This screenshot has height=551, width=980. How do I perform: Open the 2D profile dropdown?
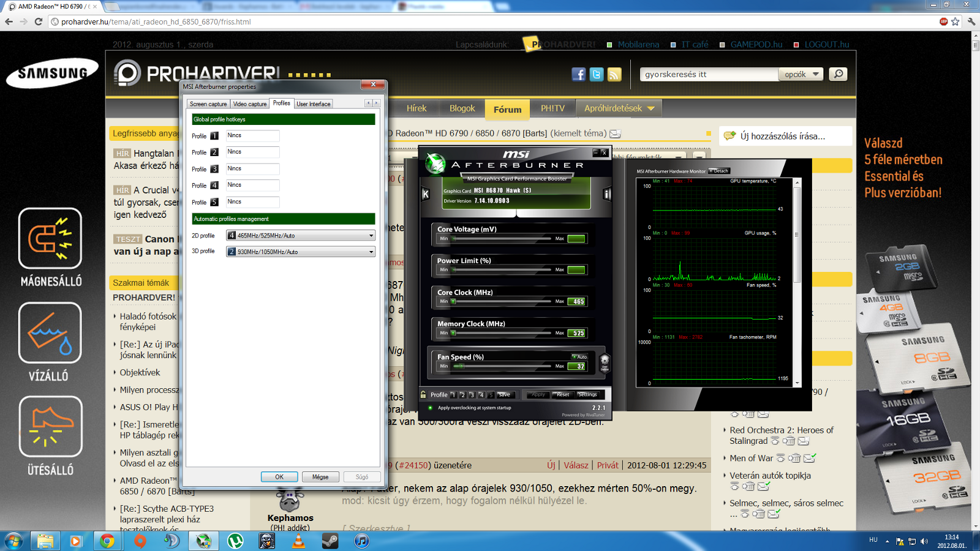click(300, 236)
